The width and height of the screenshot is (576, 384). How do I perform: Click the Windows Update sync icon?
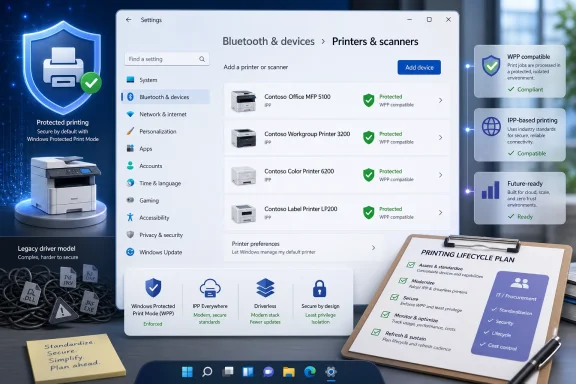click(130, 252)
